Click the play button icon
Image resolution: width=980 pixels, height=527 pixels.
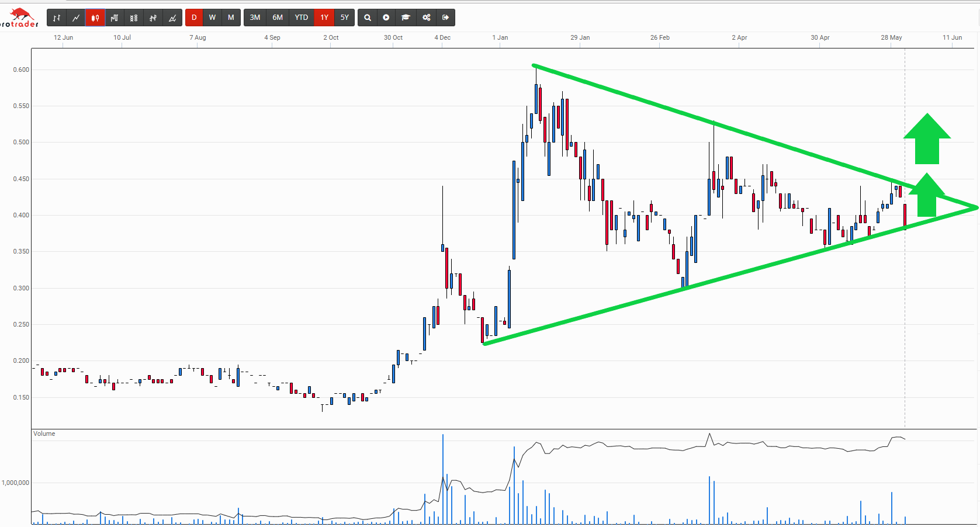[x=386, y=18]
